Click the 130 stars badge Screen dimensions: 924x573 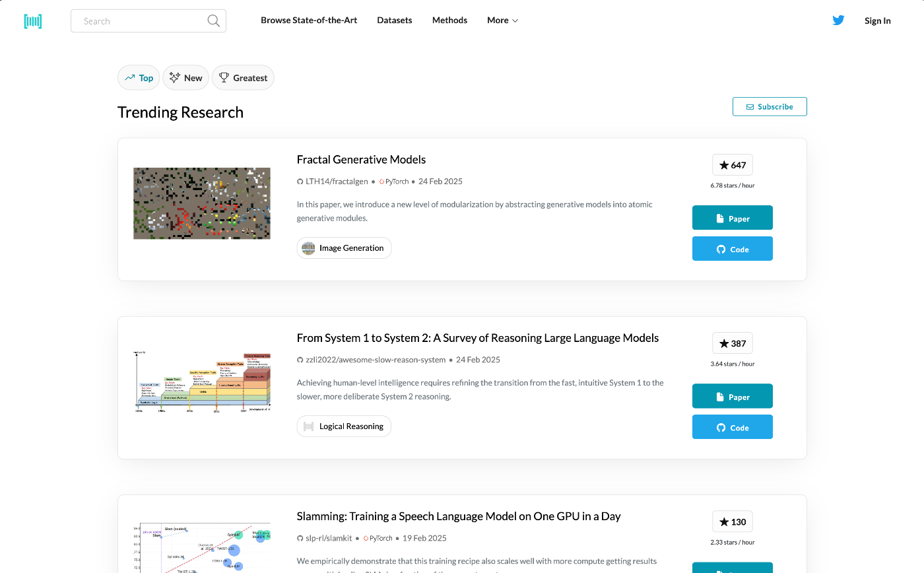point(733,522)
